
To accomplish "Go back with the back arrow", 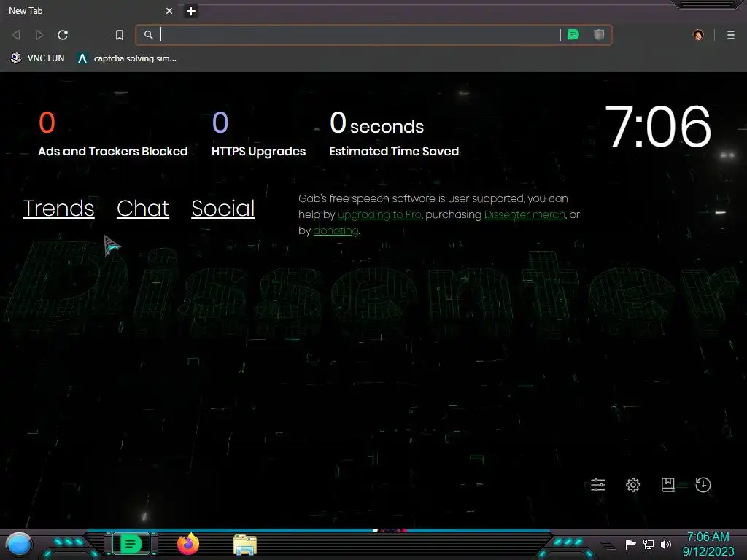I will pyautogui.click(x=16, y=35).
